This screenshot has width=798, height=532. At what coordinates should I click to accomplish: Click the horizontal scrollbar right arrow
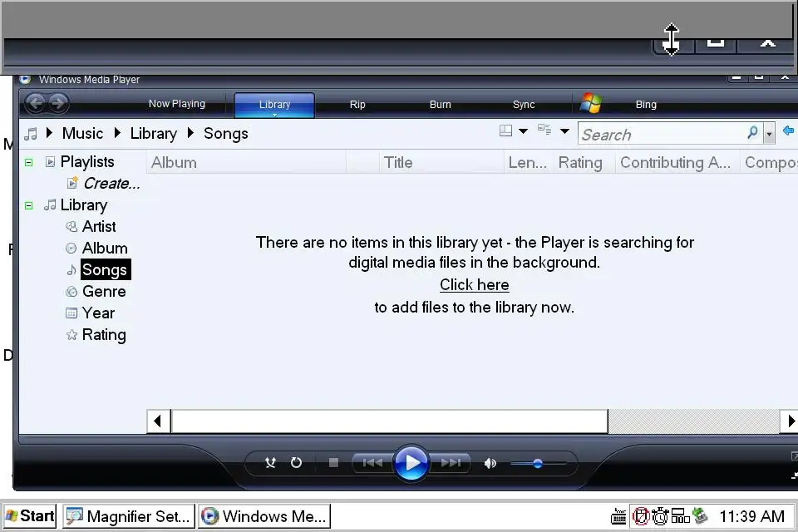790,421
